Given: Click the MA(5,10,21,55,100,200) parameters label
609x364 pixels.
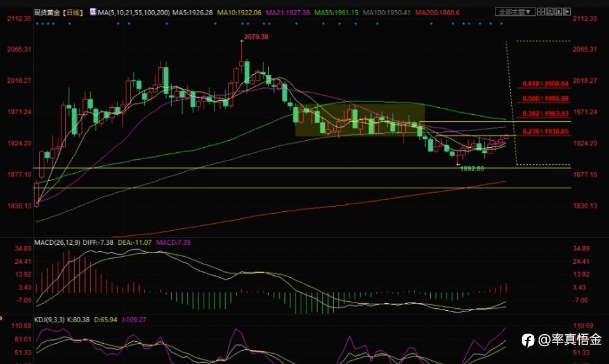Looking at the screenshot, I should click(x=134, y=13).
